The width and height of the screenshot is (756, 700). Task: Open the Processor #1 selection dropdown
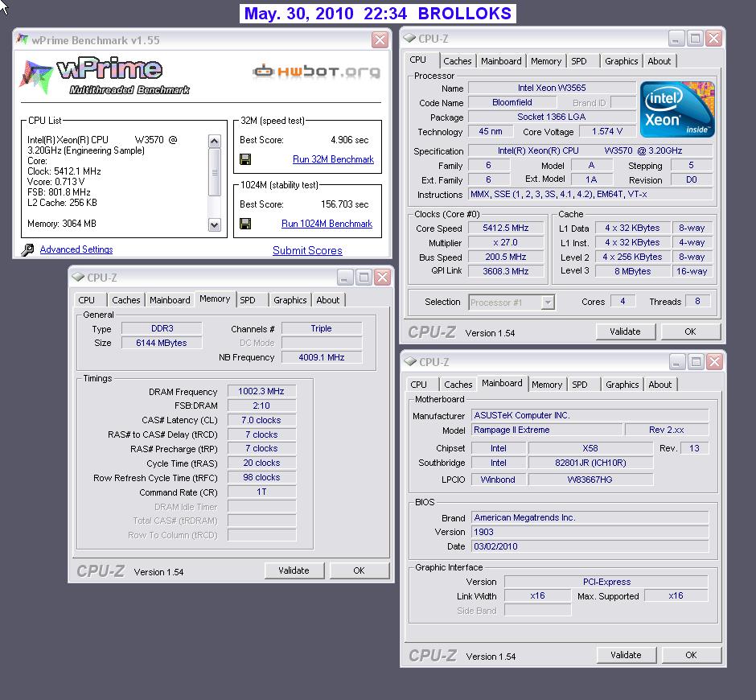click(x=547, y=303)
